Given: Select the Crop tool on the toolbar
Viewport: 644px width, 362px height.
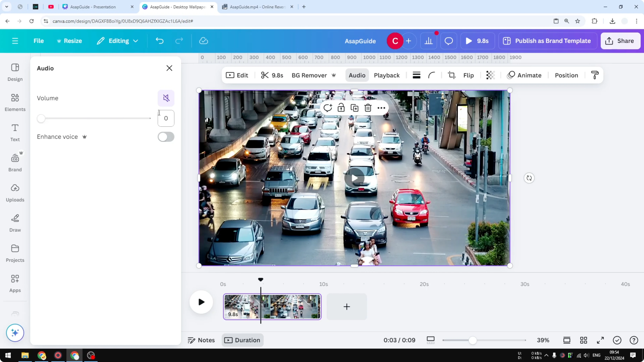Looking at the screenshot, I should coord(451,75).
